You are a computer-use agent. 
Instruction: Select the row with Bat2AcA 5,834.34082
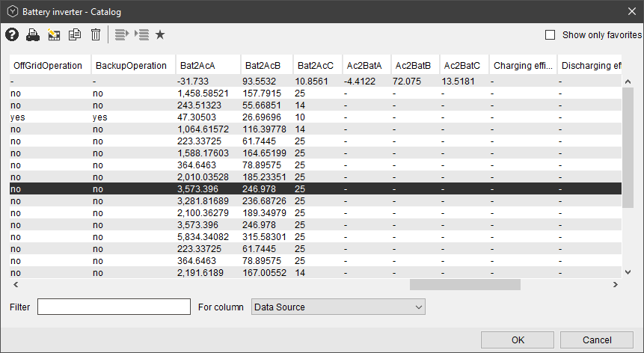point(203,236)
